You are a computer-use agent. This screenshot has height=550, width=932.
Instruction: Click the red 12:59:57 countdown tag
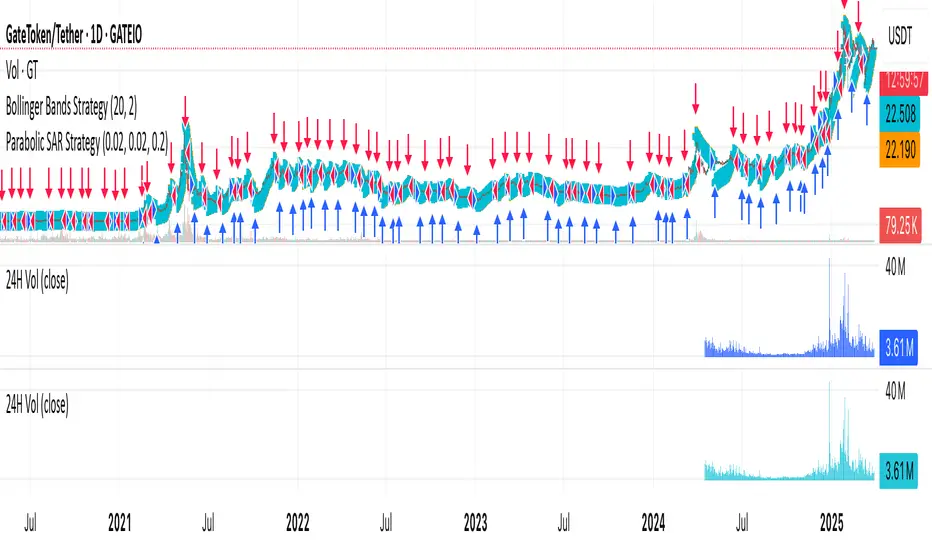(904, 81)
